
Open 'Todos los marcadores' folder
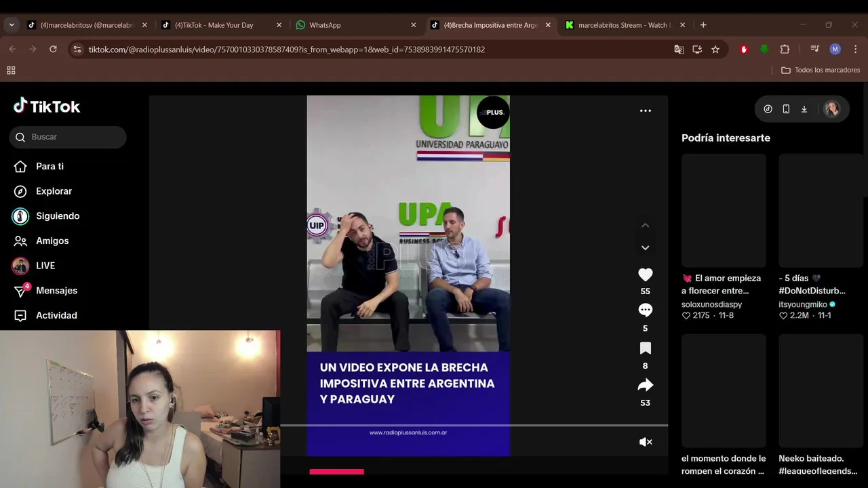tap(821, 70)
